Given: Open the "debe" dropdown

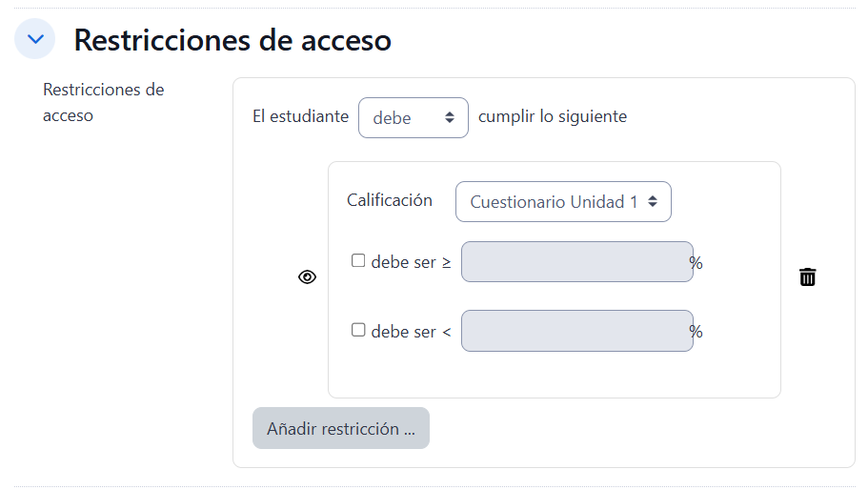Looking at the screenshot, I should tap(413, 118).
